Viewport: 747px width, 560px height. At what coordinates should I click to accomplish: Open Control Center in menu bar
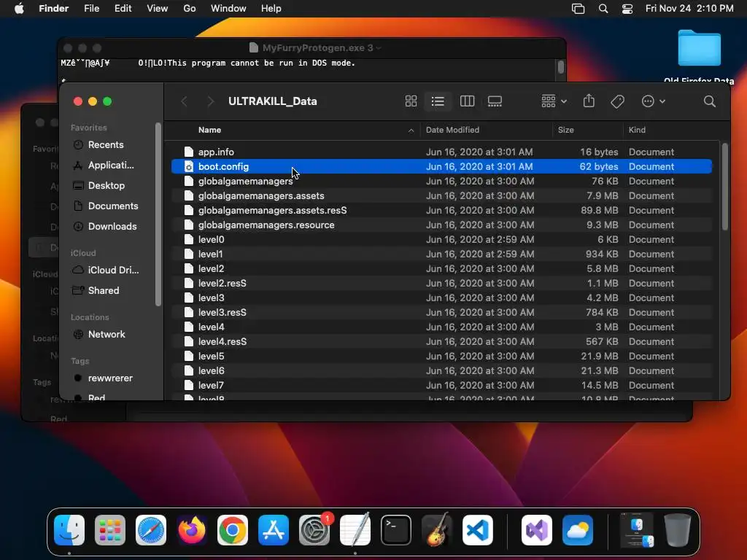click(627, 9)
